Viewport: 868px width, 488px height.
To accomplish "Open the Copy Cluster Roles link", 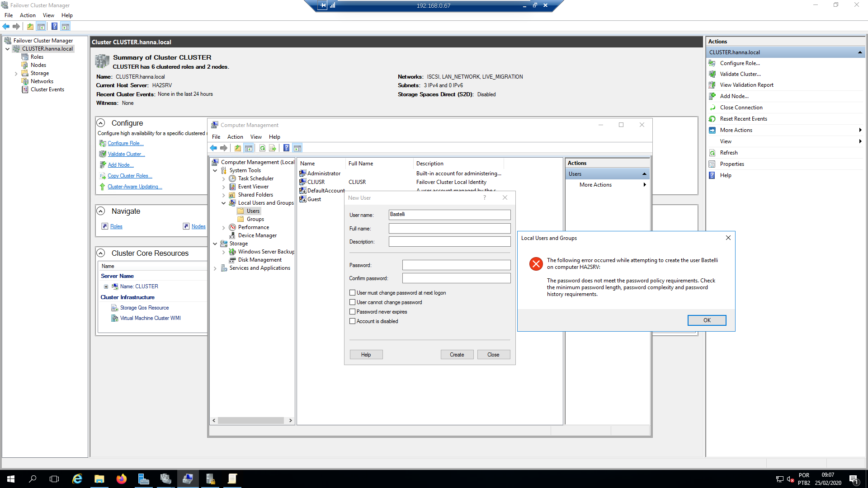I will coord(130,176).
